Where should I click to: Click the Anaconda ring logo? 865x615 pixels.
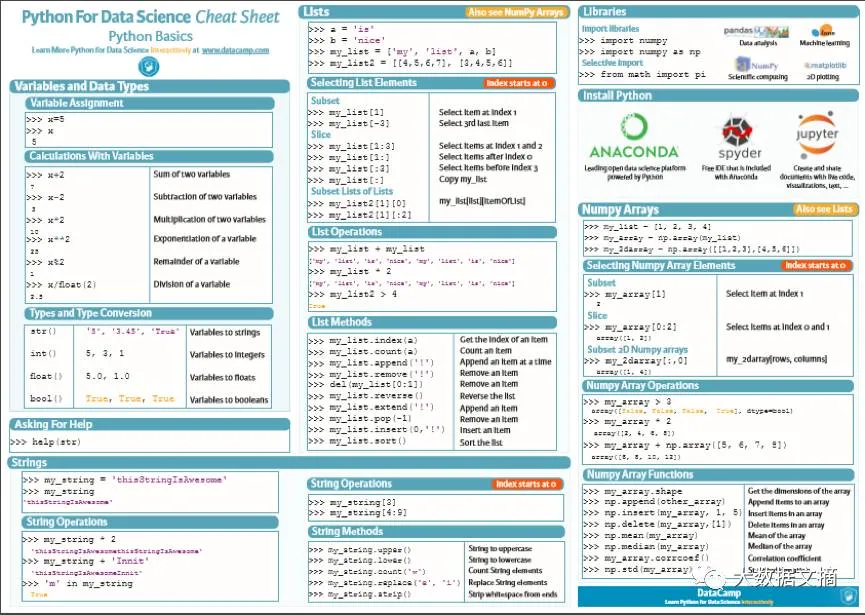633,127
